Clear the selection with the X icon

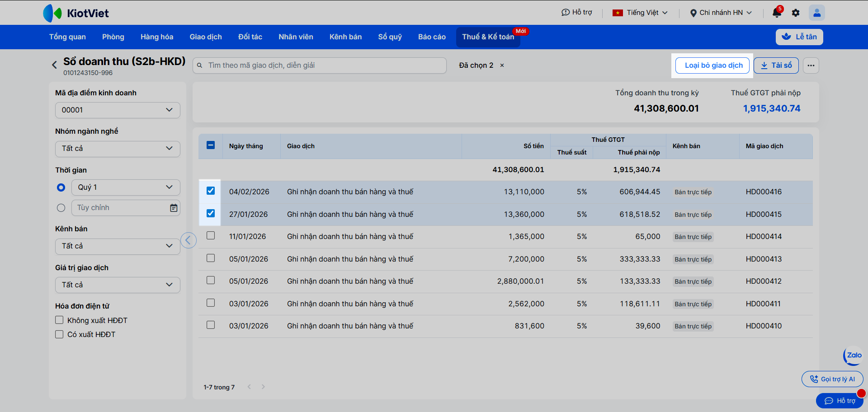pos(502,66)
